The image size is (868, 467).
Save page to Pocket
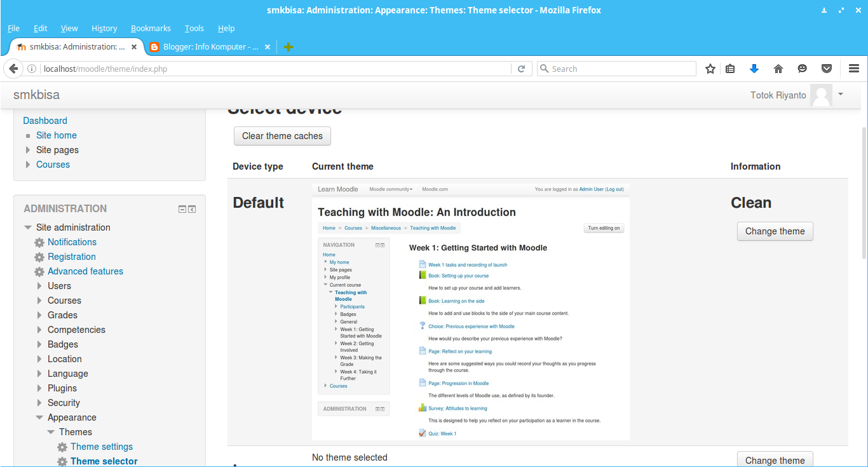point(827,69)
